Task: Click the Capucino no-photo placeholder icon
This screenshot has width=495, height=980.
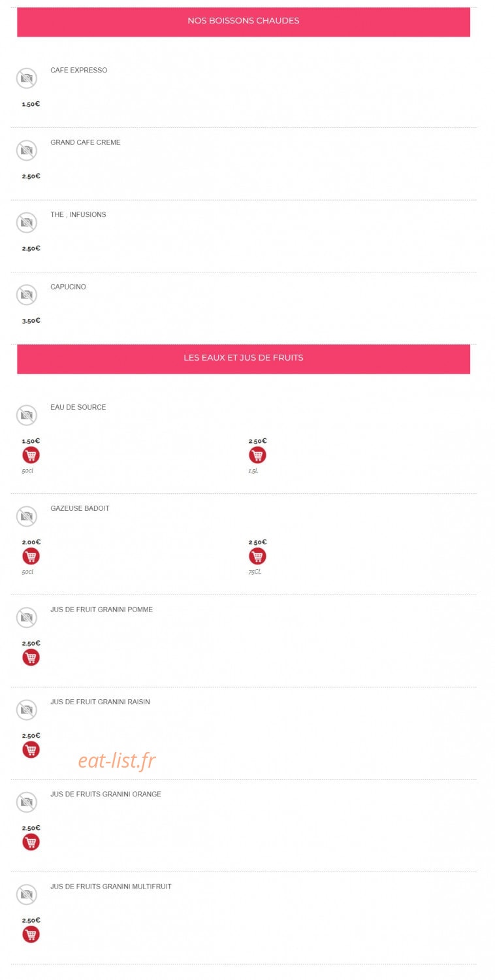Action: (x=27, y=295)
